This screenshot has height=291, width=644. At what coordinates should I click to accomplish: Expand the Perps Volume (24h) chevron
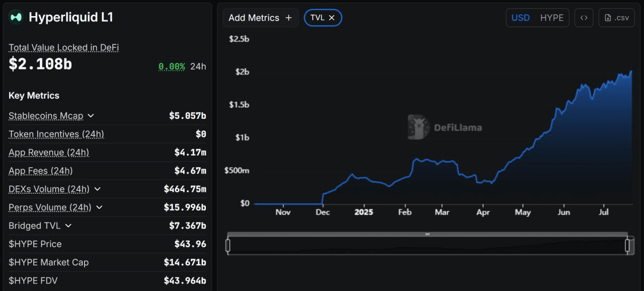99,207
